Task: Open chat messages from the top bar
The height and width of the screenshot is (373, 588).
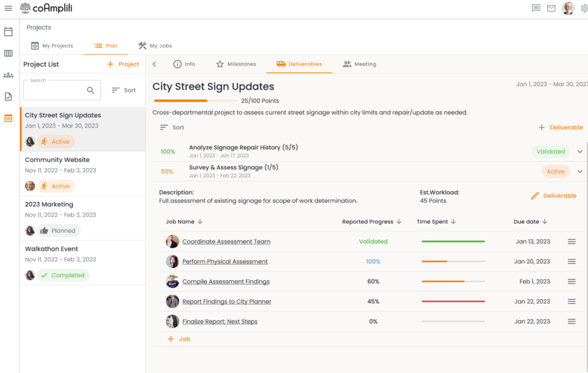Action: (536, 8)
